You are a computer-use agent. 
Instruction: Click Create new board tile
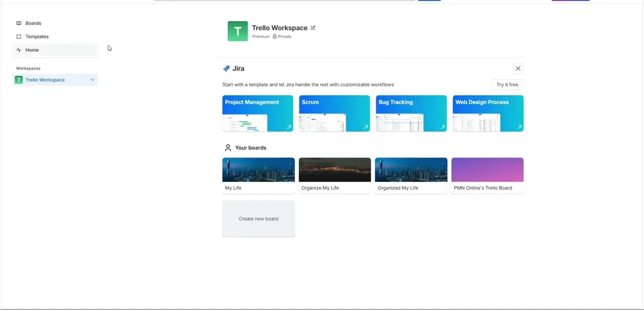(x=259, y=219)
